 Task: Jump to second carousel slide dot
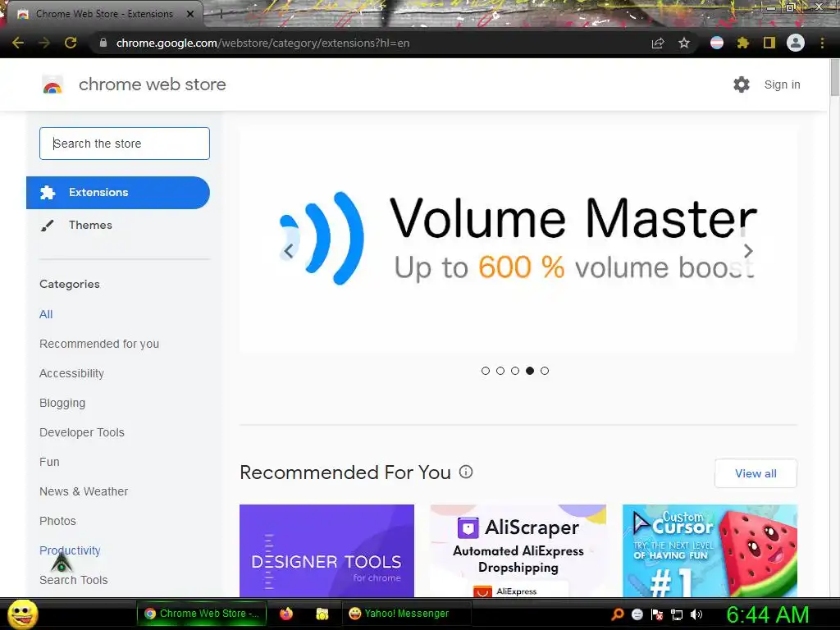(500, 371)
